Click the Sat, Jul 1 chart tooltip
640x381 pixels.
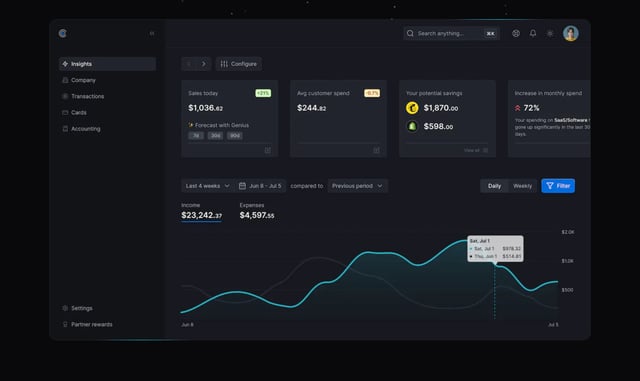[495, 249]
